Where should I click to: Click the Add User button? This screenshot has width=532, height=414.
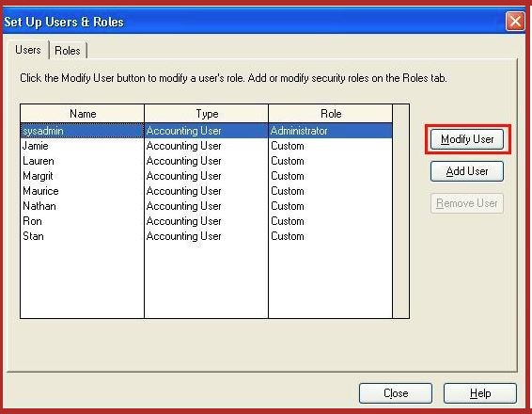(x=467, y=171)
